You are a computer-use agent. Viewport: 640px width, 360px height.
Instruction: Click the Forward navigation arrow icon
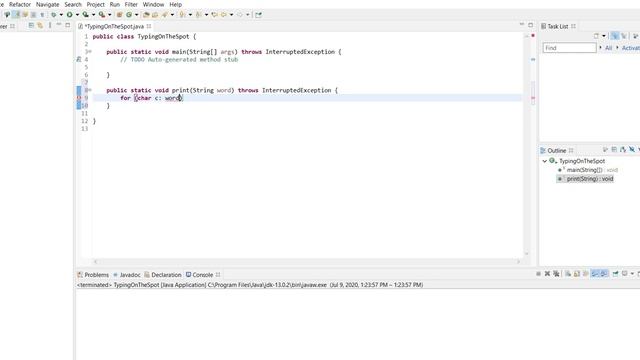(240, 15)
